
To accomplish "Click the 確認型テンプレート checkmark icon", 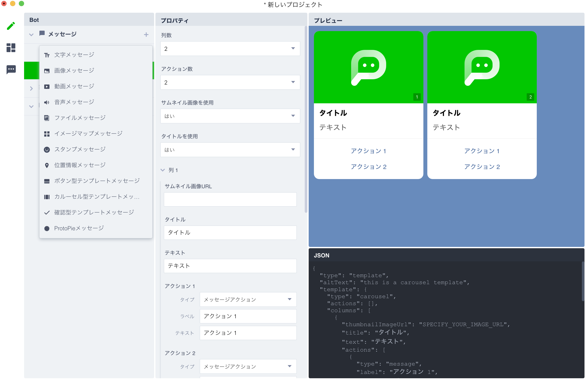I will pos(47,213).
